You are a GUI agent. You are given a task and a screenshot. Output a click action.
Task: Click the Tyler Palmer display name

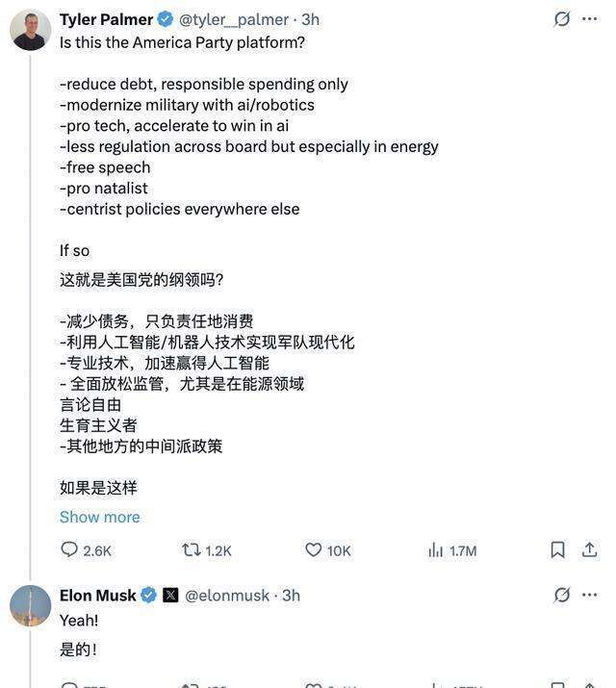[106, 19]
